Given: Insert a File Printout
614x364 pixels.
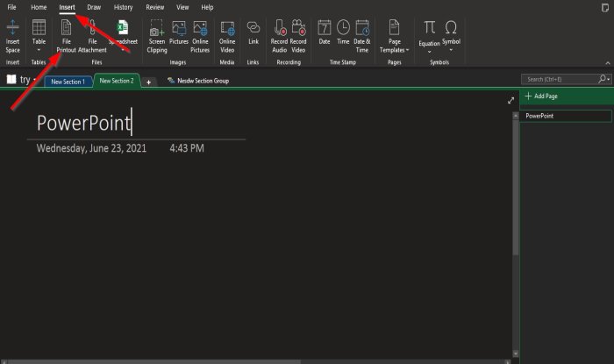Looking at the screenshot, I should [x=66, y=36].
